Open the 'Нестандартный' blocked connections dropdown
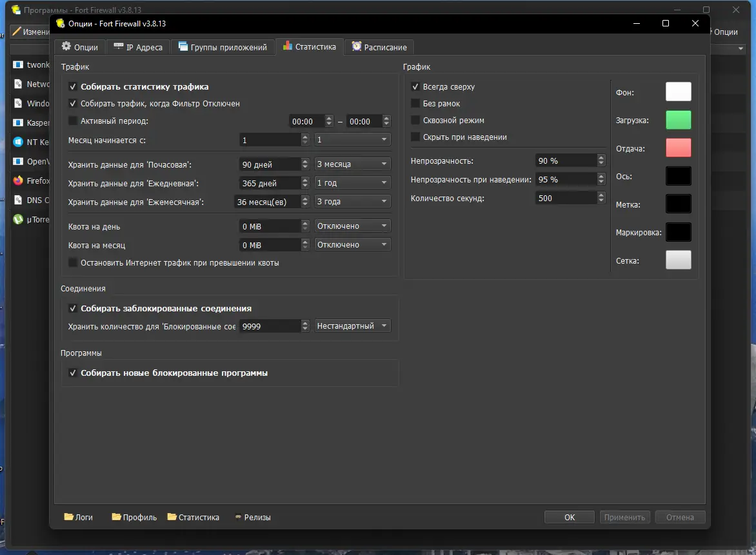Image resolution: width=756 pixels, height=555 pixels. coord(352,326)
